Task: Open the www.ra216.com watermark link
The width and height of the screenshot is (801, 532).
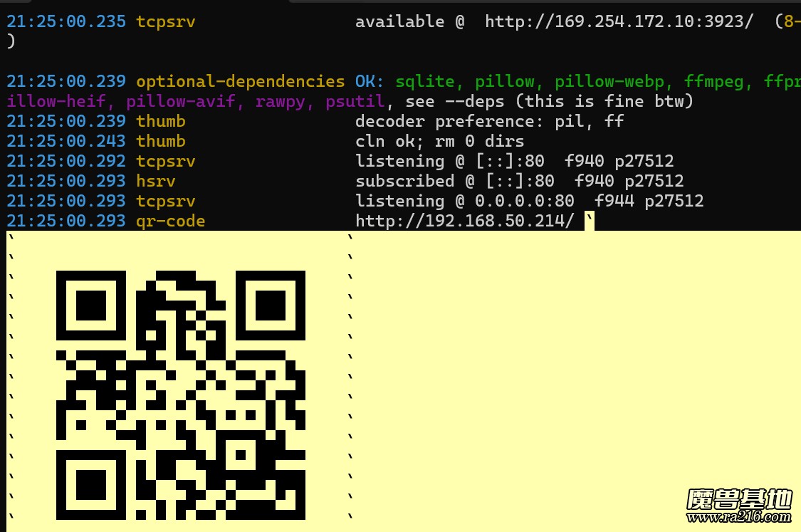Action: point(739,518)
